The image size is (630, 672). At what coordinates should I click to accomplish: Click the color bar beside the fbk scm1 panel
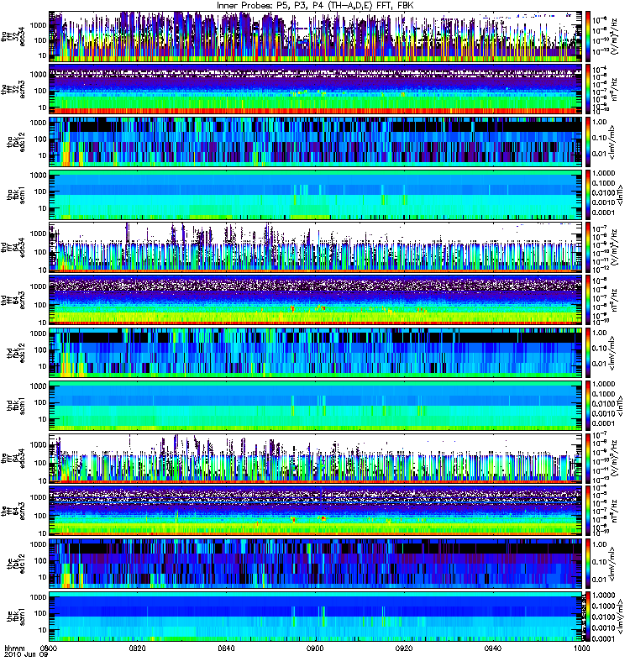589,617
